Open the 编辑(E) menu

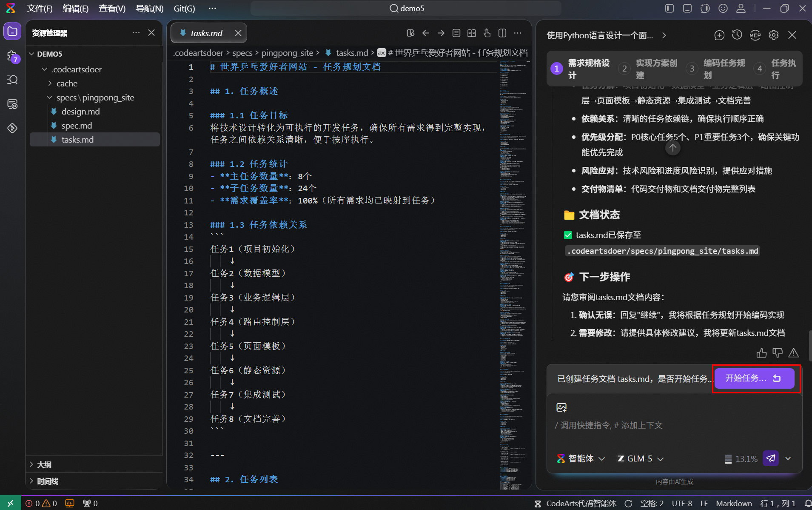[x=76, y=9]
